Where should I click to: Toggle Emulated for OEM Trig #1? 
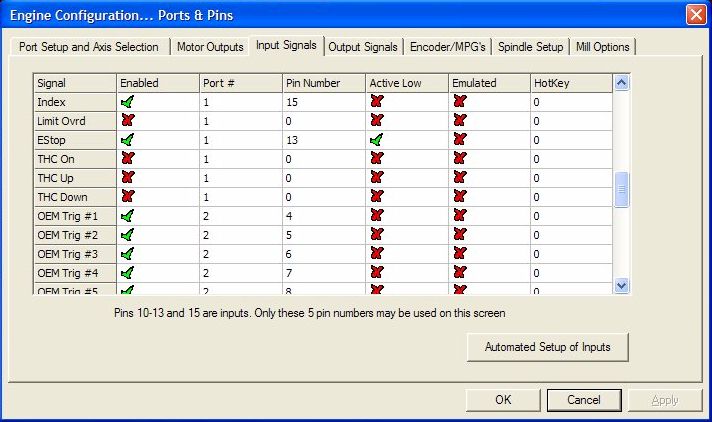460,215
